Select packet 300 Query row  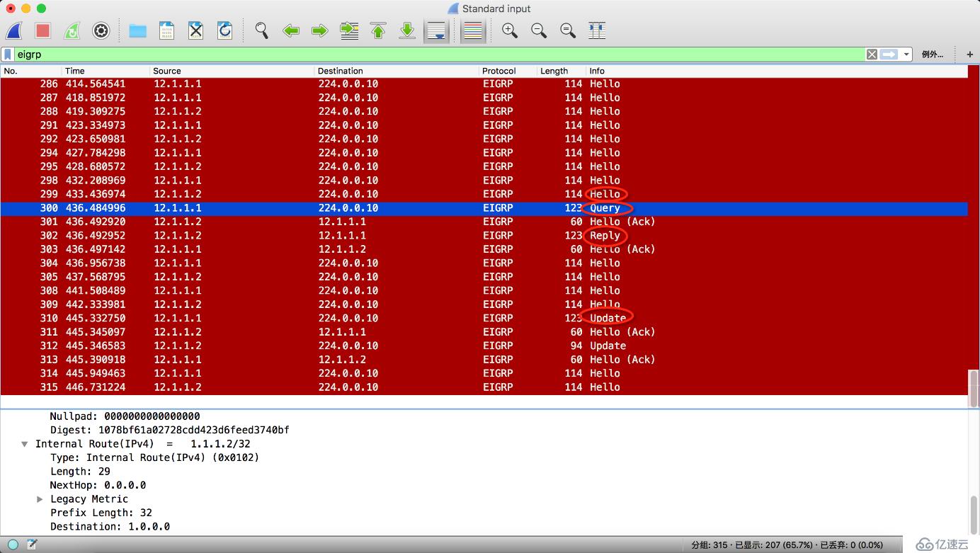click(484, 208)
